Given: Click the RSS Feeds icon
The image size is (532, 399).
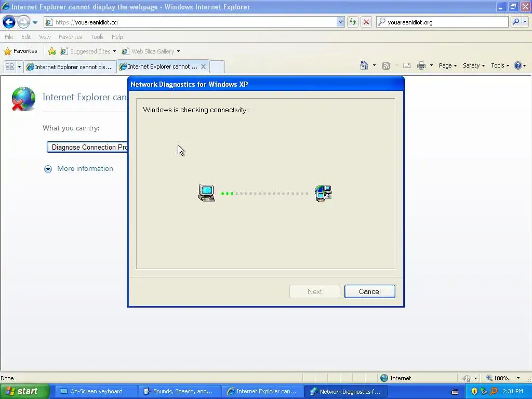Looking at the screenshot, I should [x=386, y=66].
